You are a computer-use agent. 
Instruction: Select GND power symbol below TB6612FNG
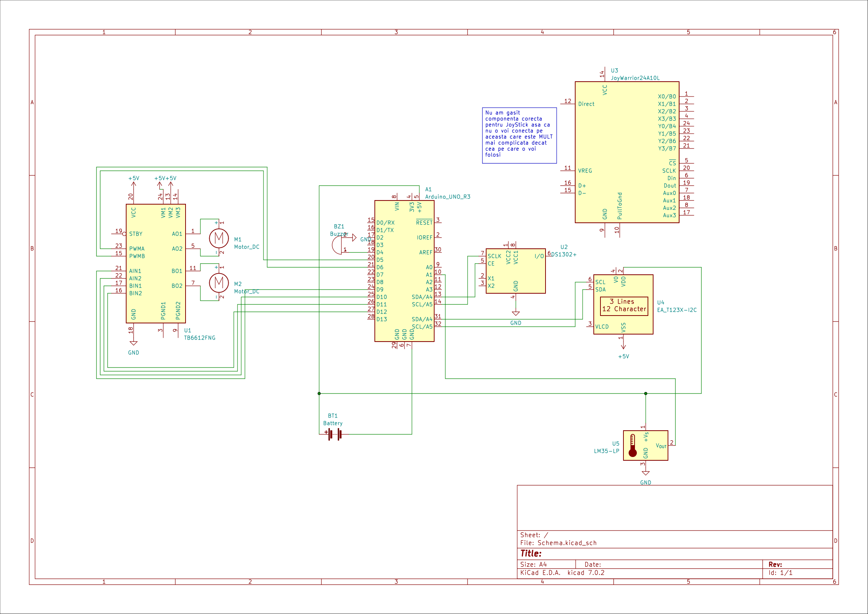pos(134,343)
